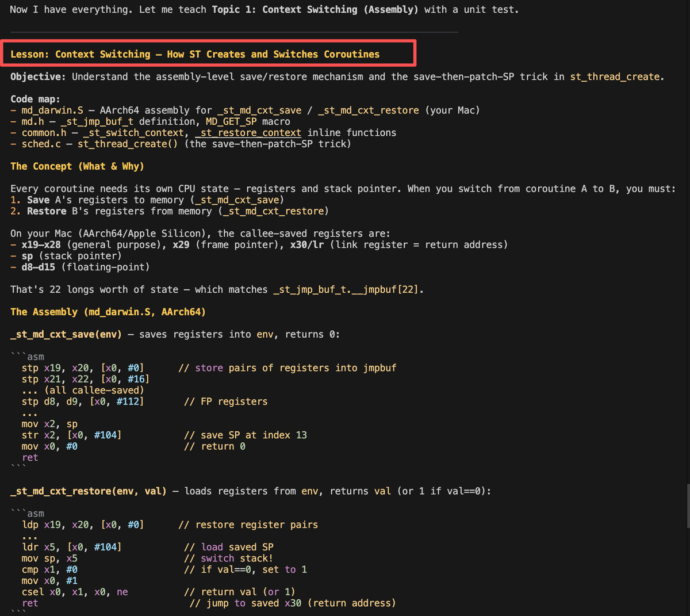690x616 pixels.
Task: Click the line "cmp x1, #0"
Action: [x=49, y=570]
